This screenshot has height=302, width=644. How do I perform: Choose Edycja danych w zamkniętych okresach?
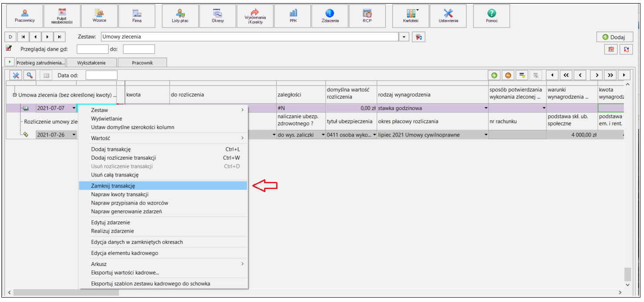(x=163, y=242)
